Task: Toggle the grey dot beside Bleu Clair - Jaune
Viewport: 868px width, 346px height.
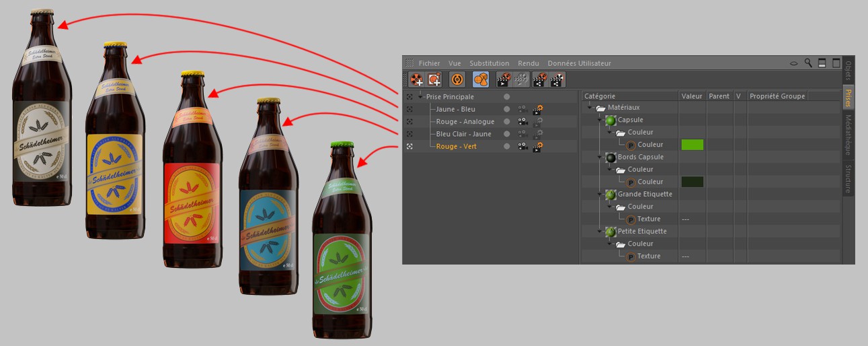Action: 506,134
